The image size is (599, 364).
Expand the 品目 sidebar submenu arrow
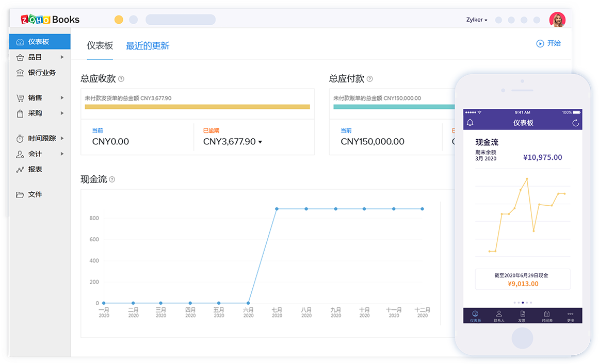click(62, 57)
